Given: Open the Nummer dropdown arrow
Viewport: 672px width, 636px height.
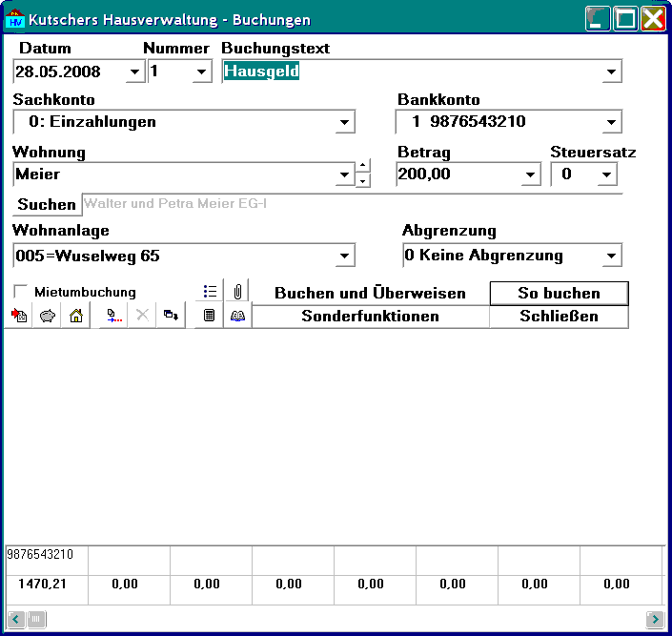Looking at the screenshot, I should [201, 72].
